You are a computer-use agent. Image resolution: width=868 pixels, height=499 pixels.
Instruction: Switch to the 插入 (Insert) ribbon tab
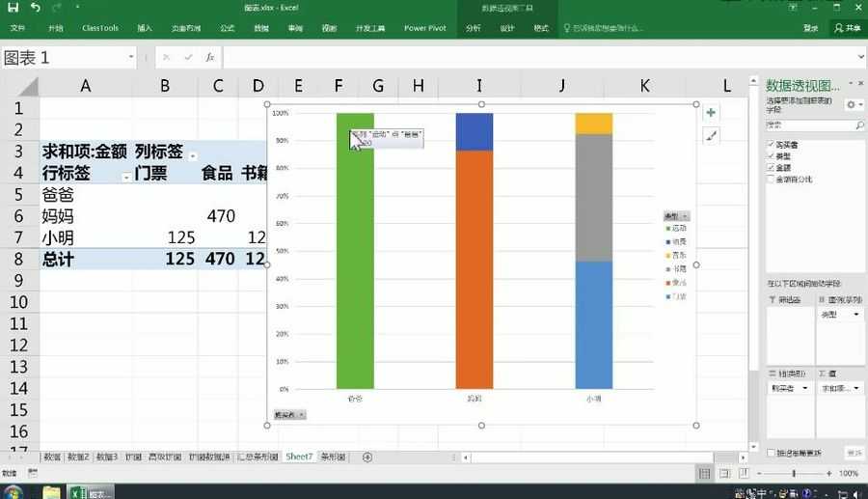pyautogui.click(x=145, y=28)
